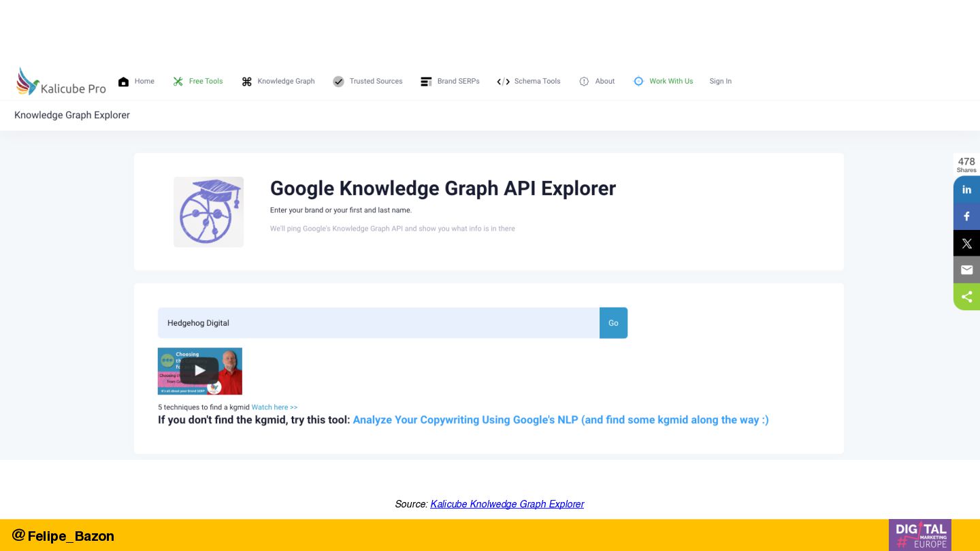
Task: Click the Home house icon
Action: click(123, 82)
